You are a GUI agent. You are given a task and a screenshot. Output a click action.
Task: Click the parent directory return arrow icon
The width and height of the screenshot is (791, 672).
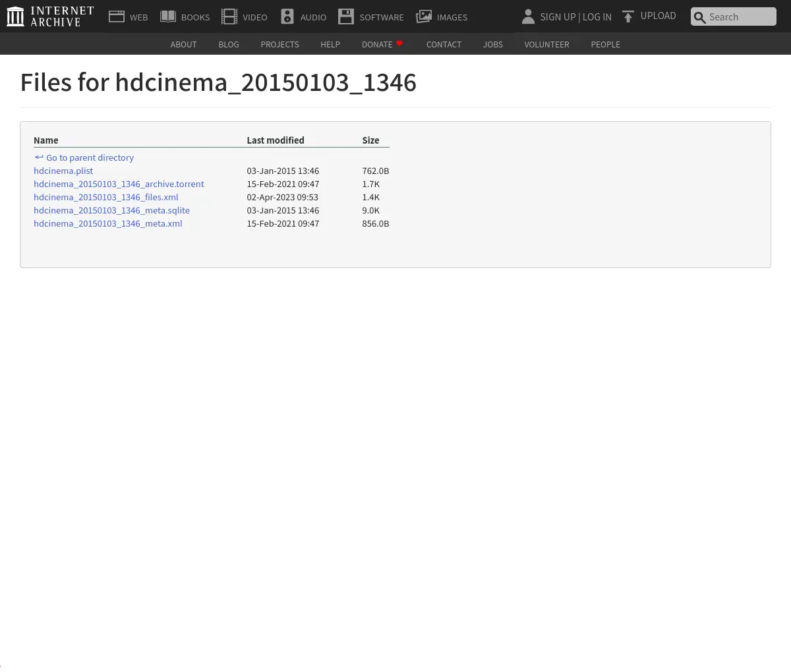(x=39, y=157)
